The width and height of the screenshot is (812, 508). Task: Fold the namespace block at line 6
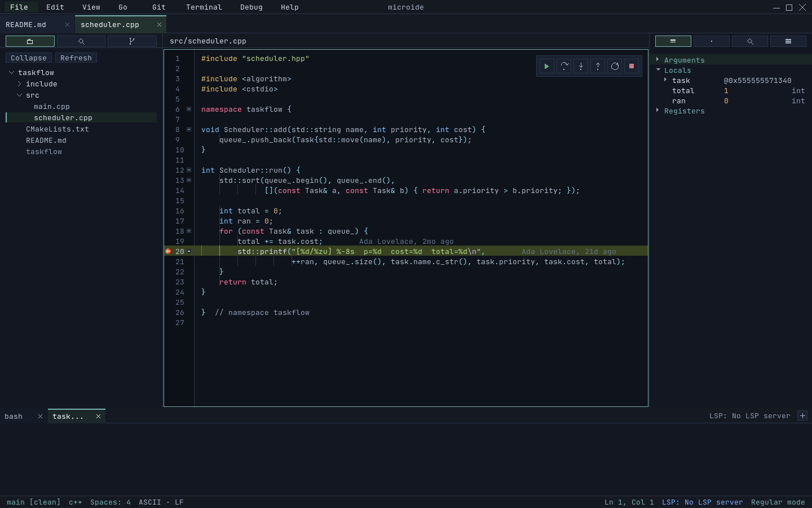tap(189, 109)
